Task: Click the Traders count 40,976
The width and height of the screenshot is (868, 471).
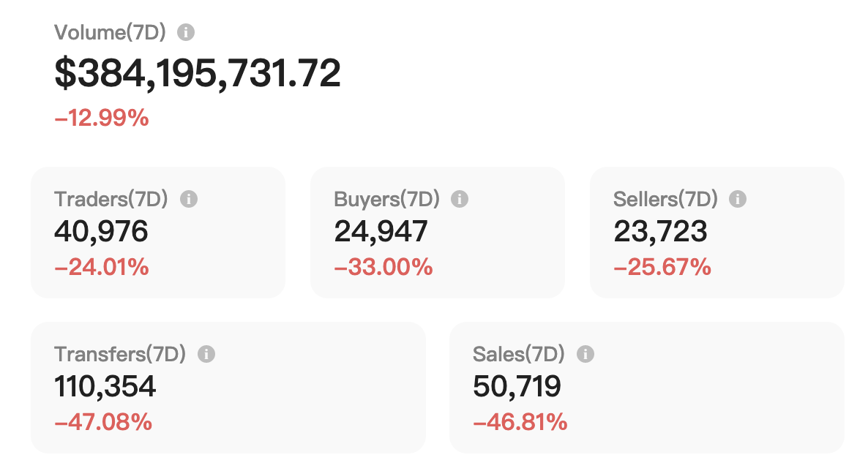Action: tap(101, 232)
